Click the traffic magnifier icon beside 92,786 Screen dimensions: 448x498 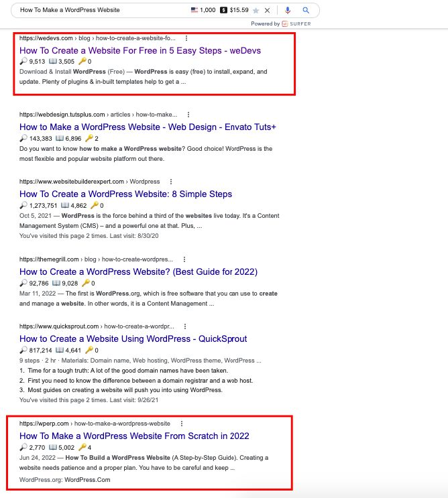[23, 283]
